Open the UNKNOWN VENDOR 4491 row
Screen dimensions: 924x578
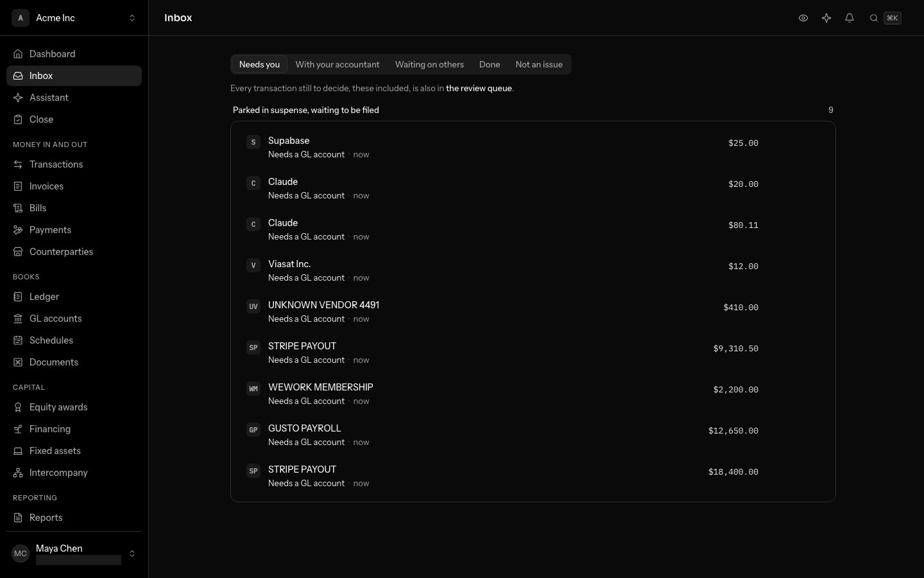click(533, 311)
